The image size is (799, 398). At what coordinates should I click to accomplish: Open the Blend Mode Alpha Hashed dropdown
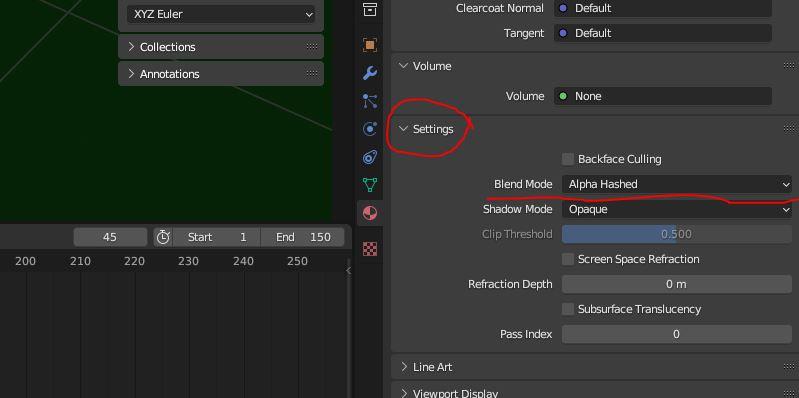pyautogui.click(x=677, y=184)
